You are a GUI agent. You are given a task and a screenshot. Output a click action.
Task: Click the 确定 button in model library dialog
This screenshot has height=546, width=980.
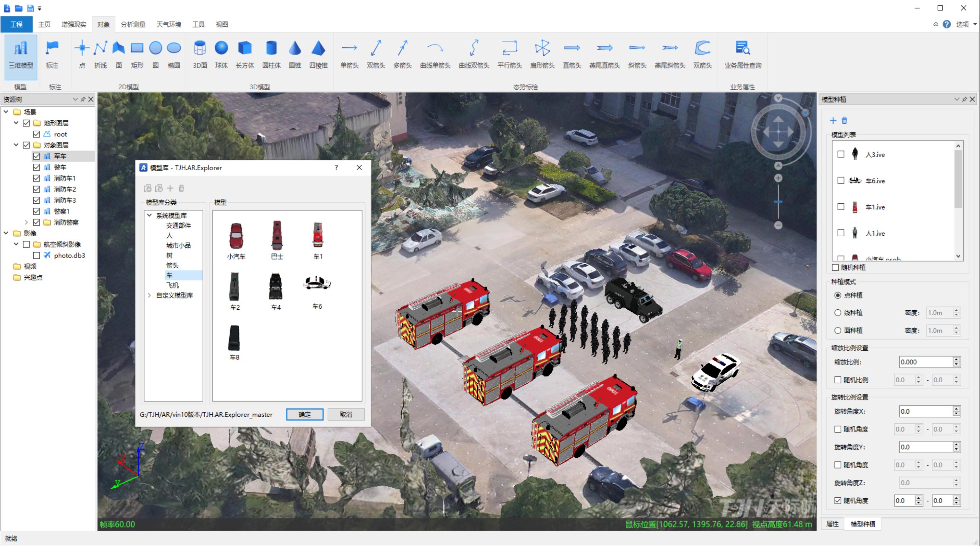point(304,414)
